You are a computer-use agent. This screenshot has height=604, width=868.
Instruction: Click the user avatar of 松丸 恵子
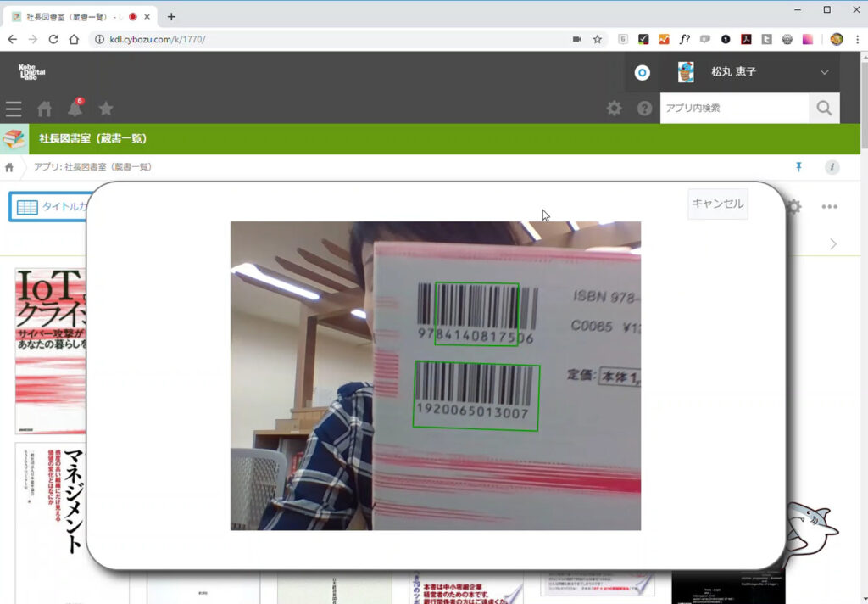(x=686, y=72)
